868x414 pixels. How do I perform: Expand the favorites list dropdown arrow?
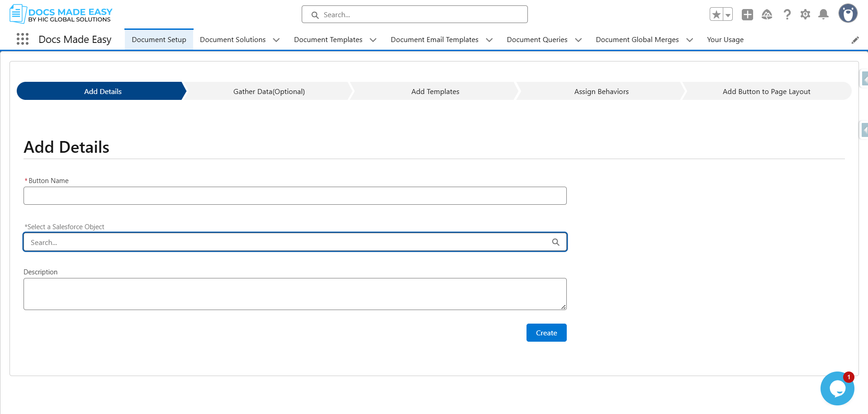[728, 15]
